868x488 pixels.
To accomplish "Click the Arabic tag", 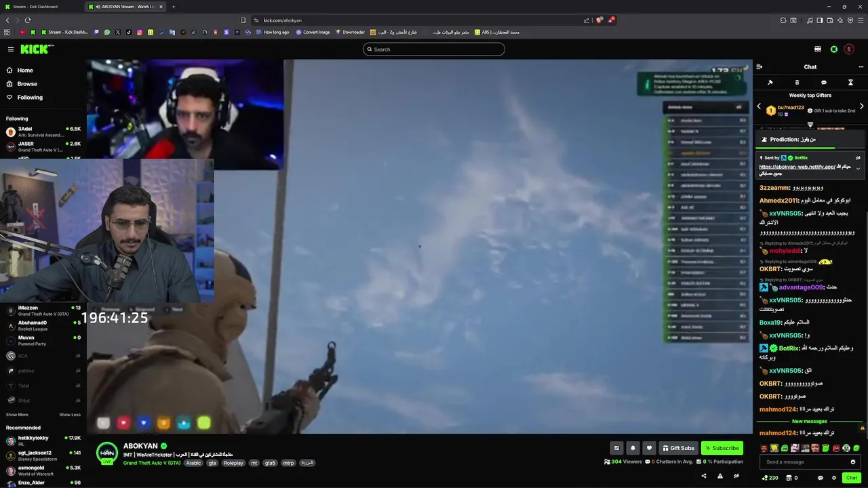I will coord(193,463).
